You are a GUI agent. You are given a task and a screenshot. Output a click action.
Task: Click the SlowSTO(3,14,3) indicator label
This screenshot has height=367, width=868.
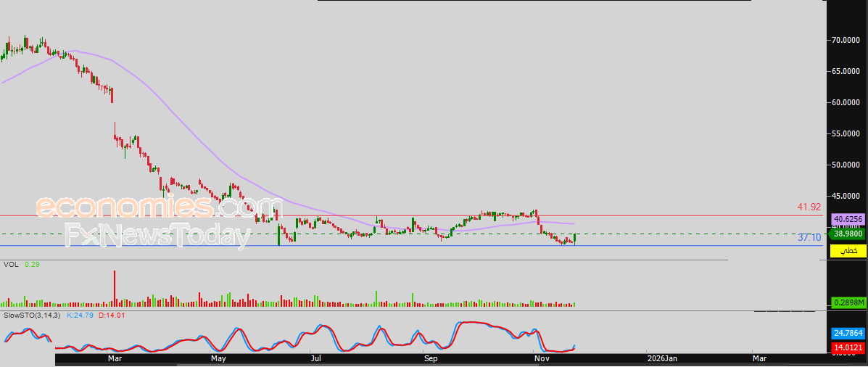pyautogui.click(x=33, y=316)
